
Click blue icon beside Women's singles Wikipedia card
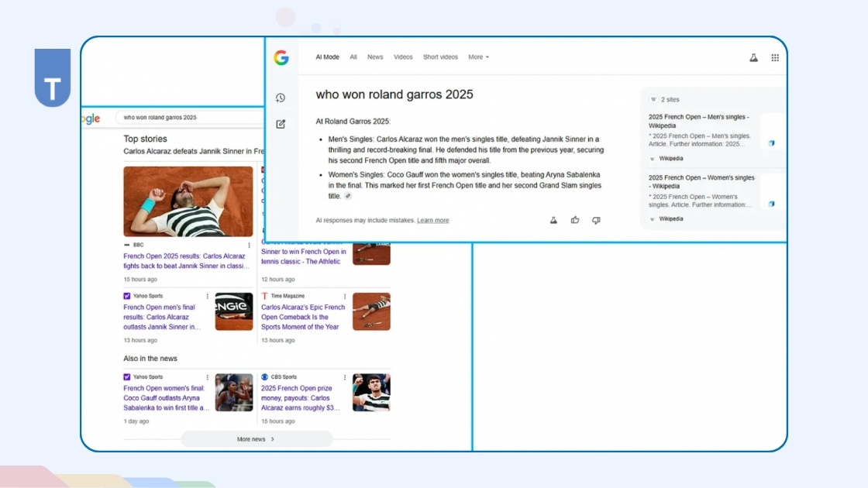point(772,204)
